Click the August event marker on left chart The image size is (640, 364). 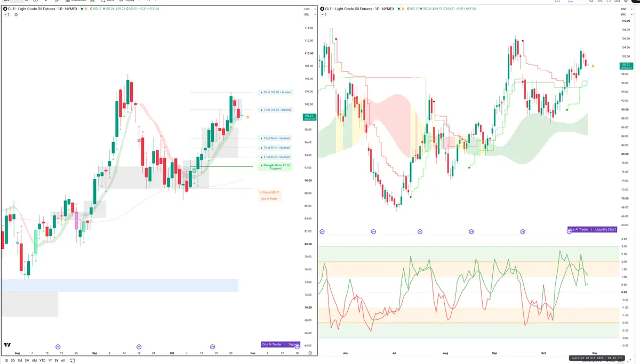coord(58,347)
